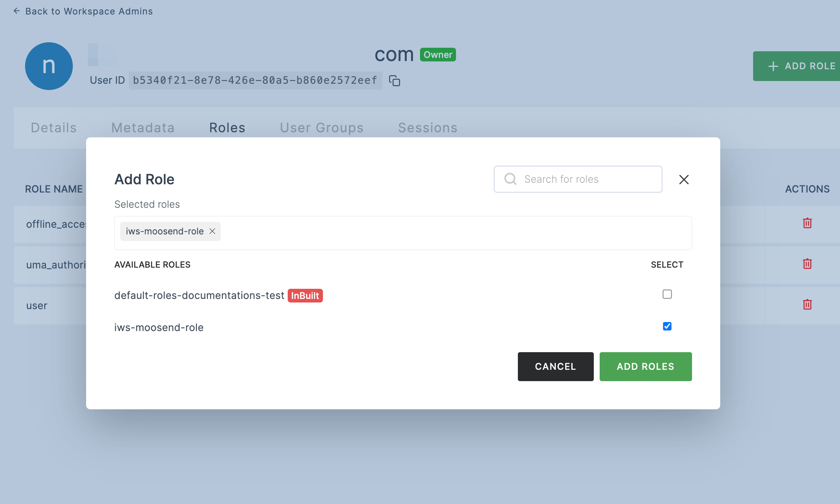Click the Search for roles input field
840x504 pixels.
pos(578,179)
